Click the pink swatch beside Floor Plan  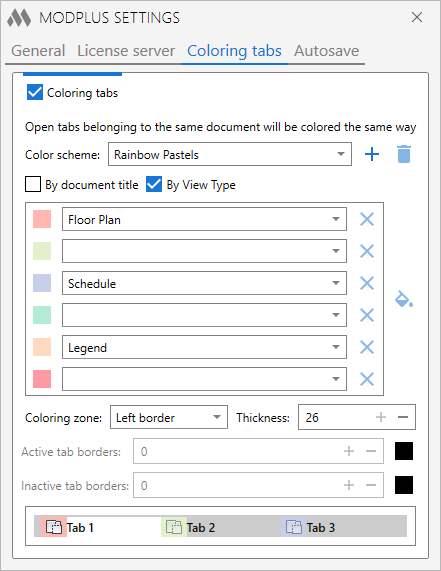[x=42, y=219]
